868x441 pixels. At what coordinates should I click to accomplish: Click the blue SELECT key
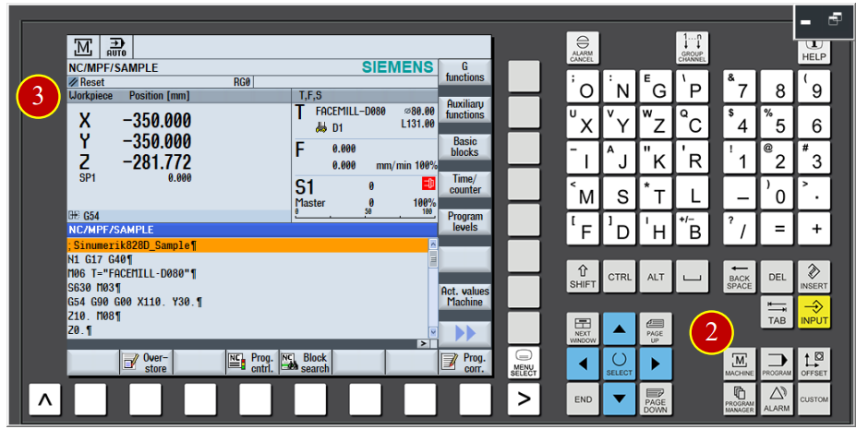point(619,364)
